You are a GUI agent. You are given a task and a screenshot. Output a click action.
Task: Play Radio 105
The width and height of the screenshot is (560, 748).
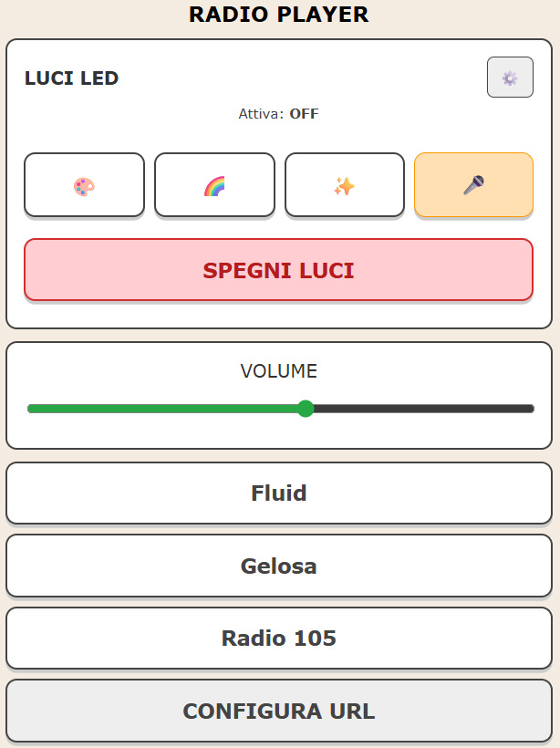[x=279, y=638]
